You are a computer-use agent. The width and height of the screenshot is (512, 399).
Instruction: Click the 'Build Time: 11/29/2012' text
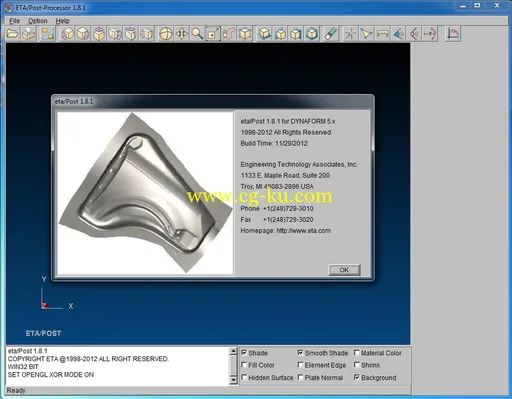(274, 144)
